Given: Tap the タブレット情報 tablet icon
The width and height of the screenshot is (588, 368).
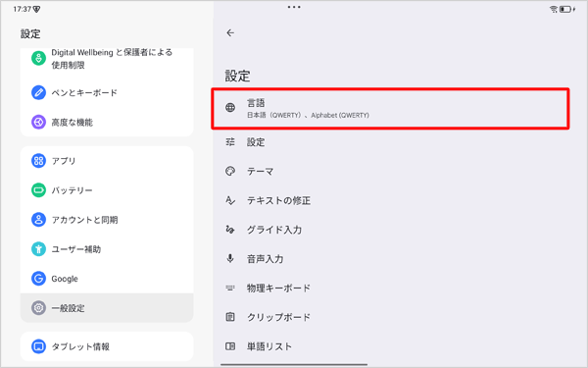Looking at the screenshot, I should point(38,346).
